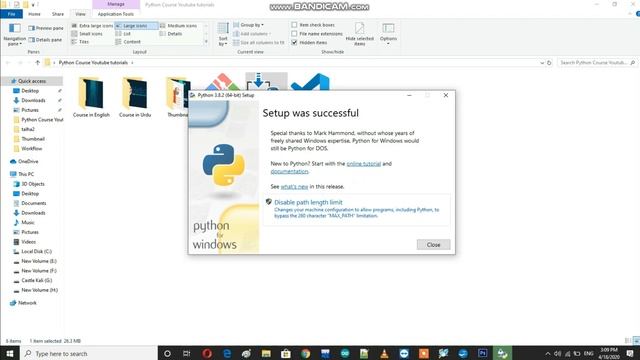
Task: Select Extra large icons layout
Action: [x=92, y=26]
